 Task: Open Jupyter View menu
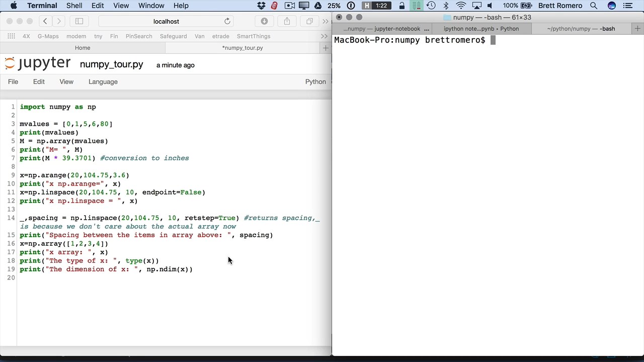pyautogui.click(x=66, y=81)
